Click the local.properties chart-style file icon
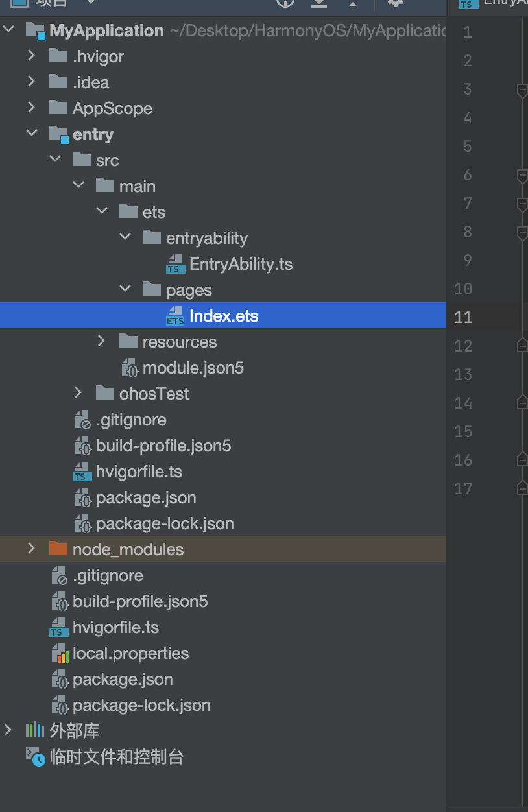528x812 pixels. click(x=60, y=654)
